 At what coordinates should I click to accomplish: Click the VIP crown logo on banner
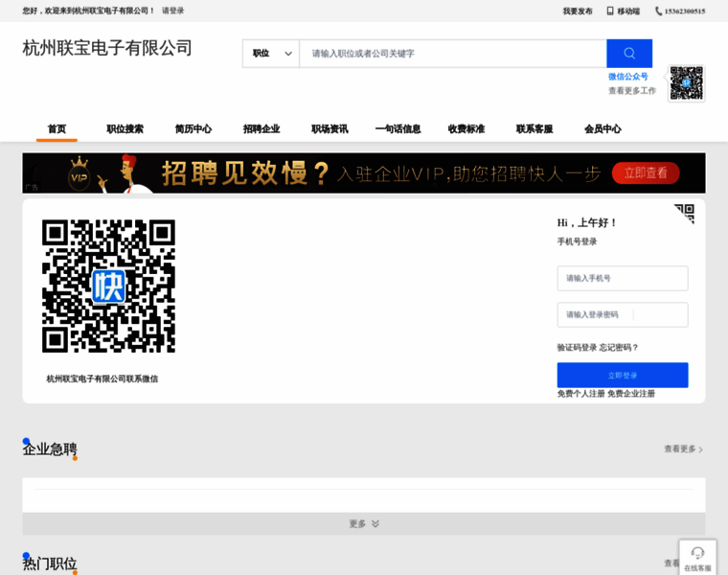click(80, 174)
